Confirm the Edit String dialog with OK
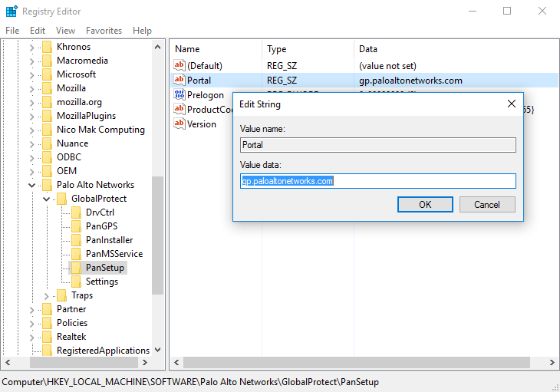Viewport: 560px width, 392px height. (425, 205)
